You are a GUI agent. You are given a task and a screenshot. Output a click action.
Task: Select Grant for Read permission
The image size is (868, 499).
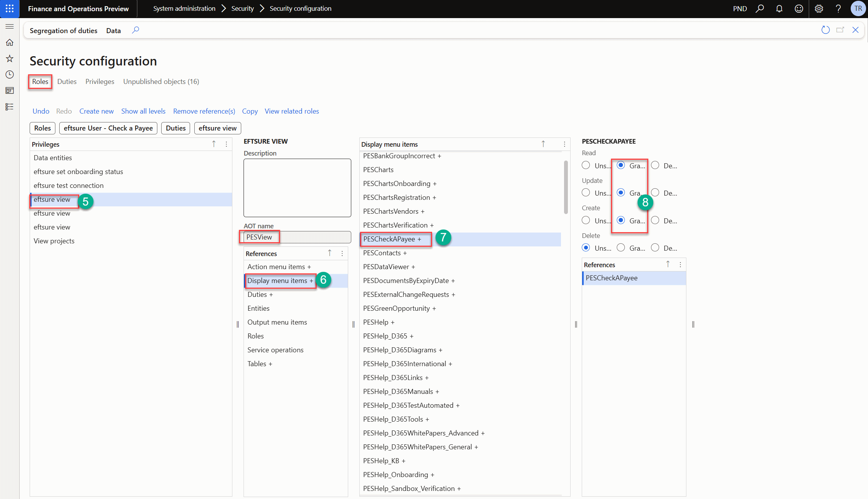click(621, 165)
